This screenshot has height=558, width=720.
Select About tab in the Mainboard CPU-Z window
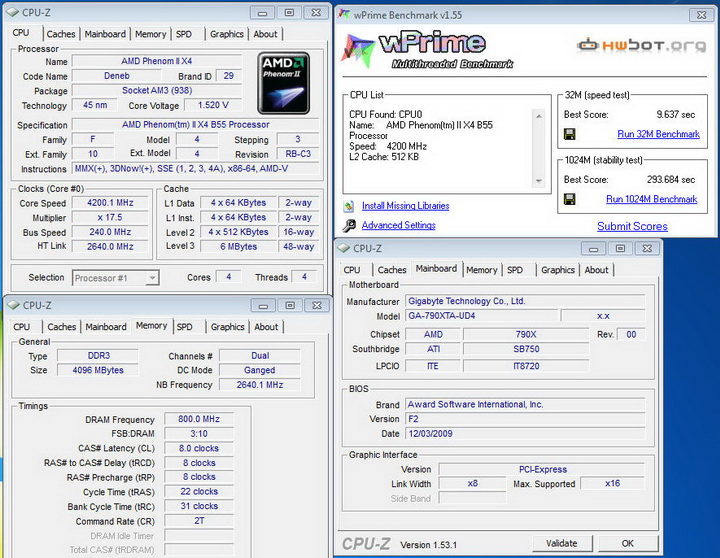(x=596, y=270)
